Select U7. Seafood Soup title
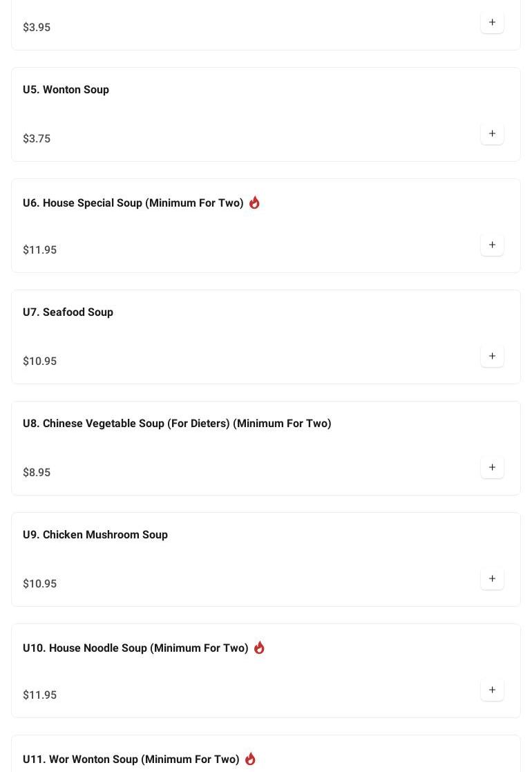 point(68,312)
